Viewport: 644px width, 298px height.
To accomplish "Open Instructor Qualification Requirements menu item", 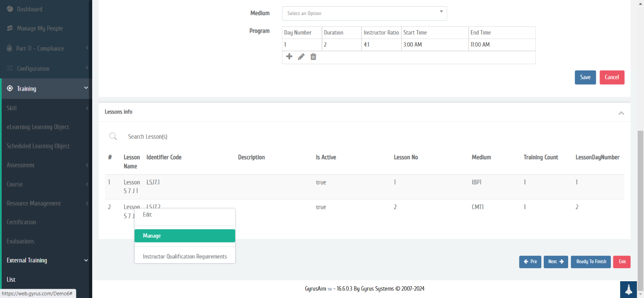I will pyautogui.click(x=184, y=257).
